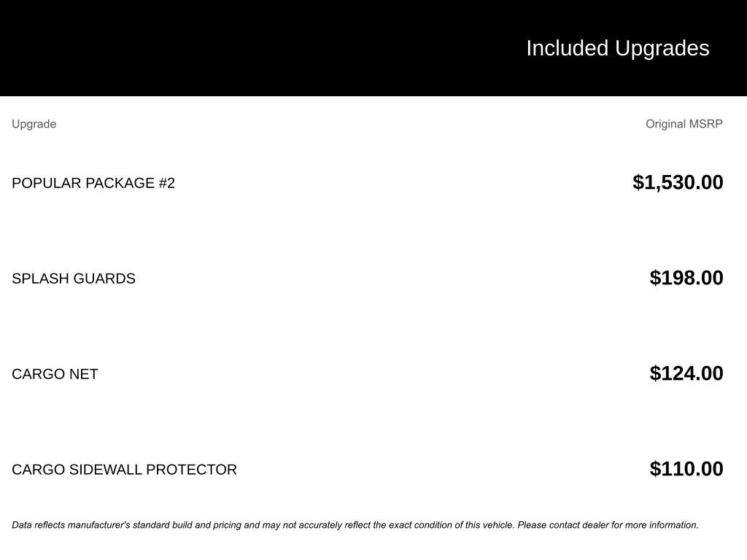Select the CARGO NET upgrade name

[55, 374]
